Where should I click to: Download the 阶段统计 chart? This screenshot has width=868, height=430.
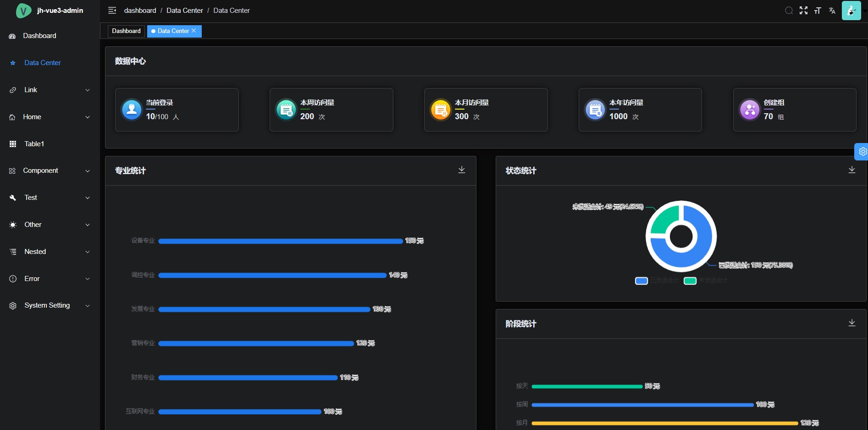pyautogui.click(x=852, y=323)
